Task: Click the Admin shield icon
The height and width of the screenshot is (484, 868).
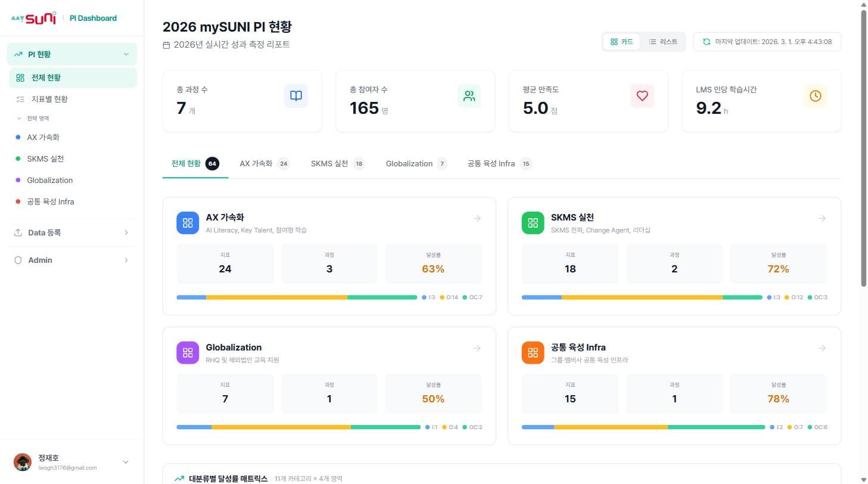Action: (18, 260)
